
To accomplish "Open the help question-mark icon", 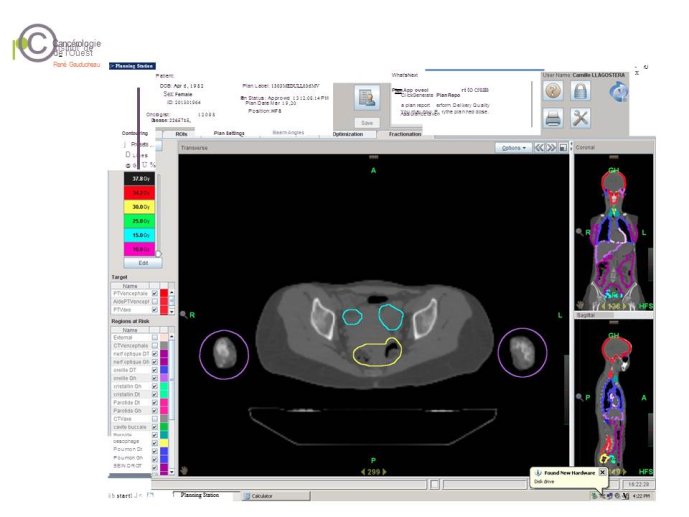I will (x=553, y=91).
